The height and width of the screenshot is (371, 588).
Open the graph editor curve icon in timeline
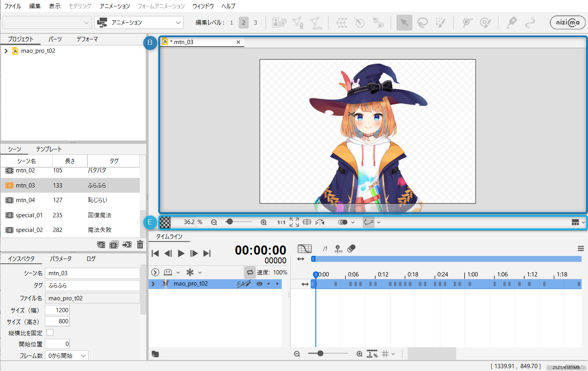click(305, 249)
